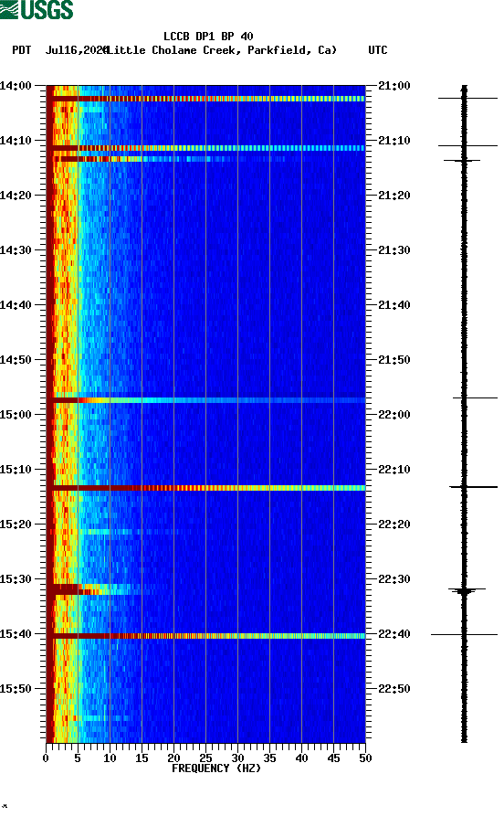Click the "14:30" PDT time label
The image size is (504, 816).
point(16,250)
